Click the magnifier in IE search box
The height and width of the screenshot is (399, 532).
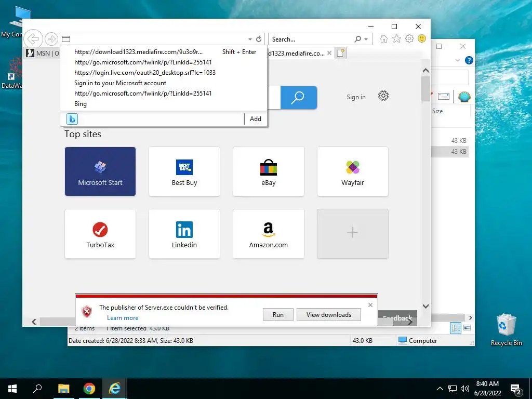coord(357,39)
